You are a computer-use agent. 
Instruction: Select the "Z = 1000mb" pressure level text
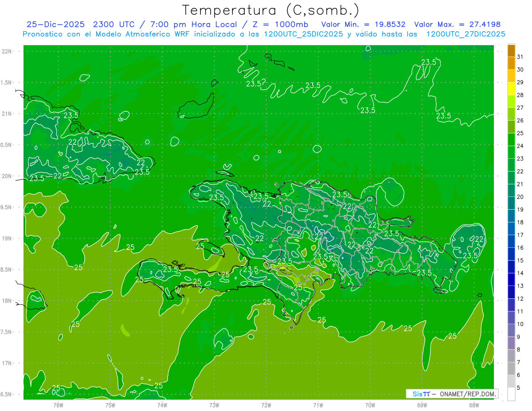pyautogui.click(x=280, y=24)
